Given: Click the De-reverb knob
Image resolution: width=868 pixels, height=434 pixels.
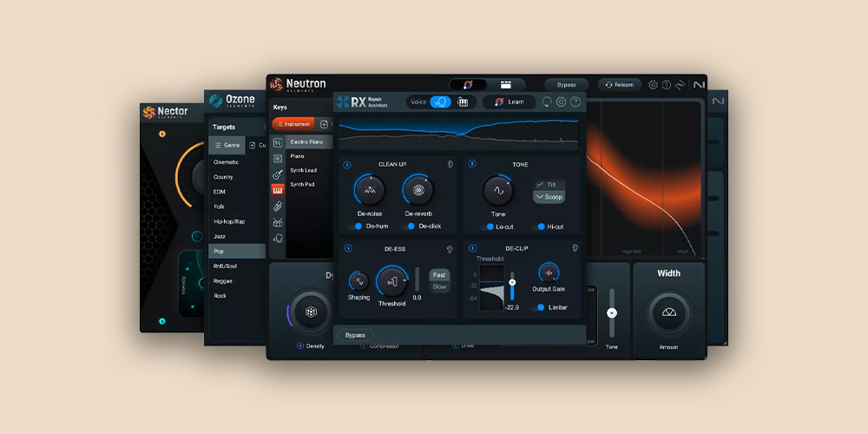Looking at the screenshot, I should tap(418, 190).
